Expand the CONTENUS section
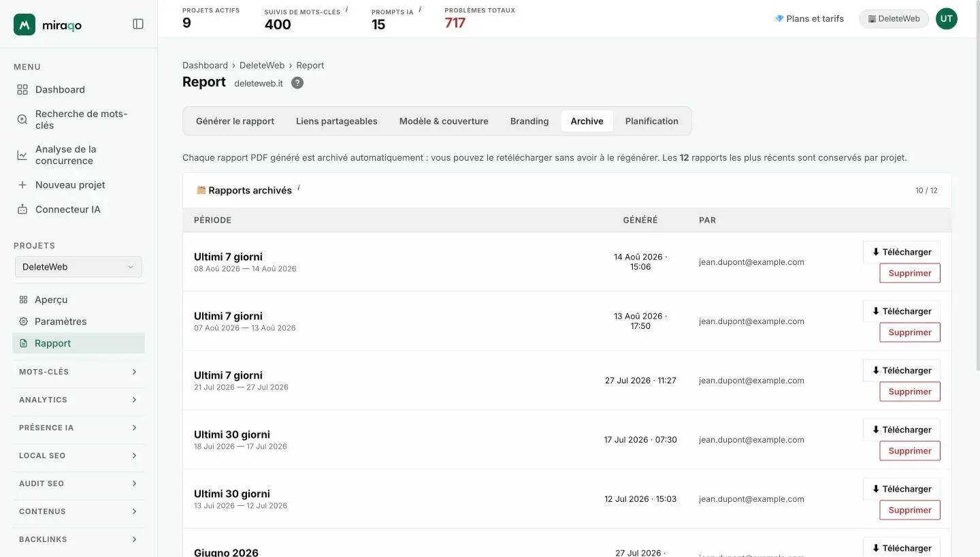 pos(79,511)
